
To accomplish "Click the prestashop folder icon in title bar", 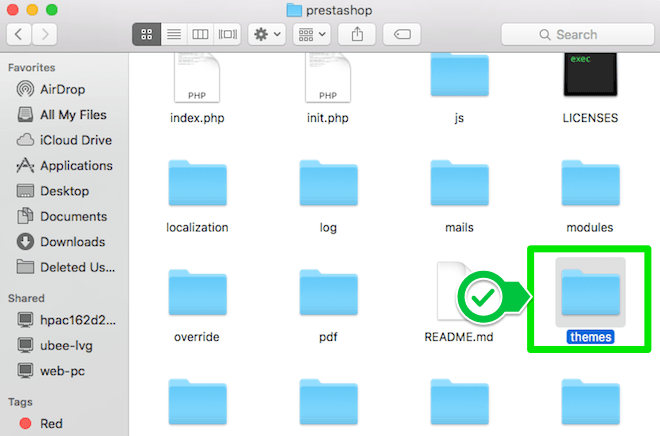I will pos(294,10).
